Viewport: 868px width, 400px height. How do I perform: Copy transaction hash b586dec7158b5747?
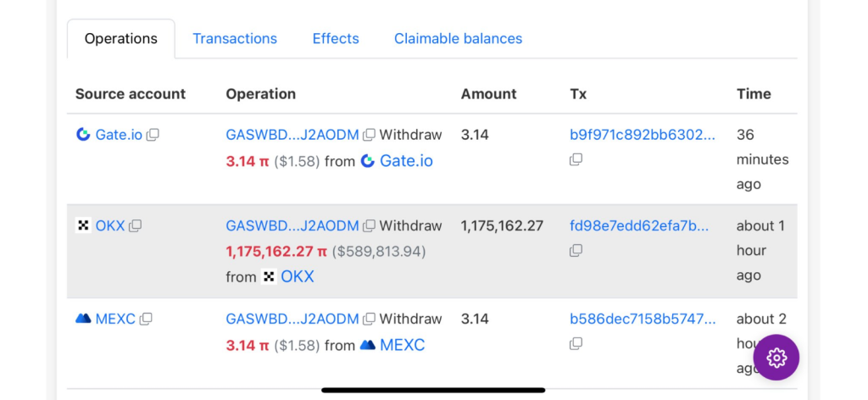pyautogui.click(x=576, y=343)
